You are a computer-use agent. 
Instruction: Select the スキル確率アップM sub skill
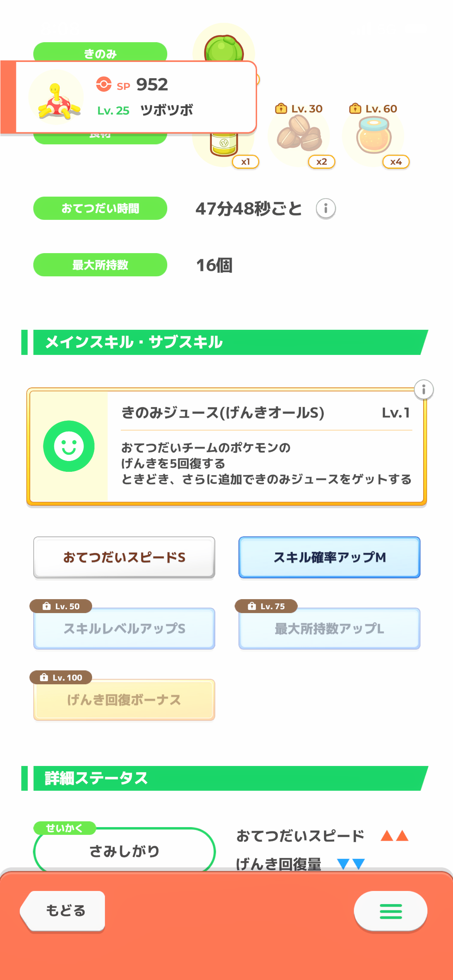click(x=329, y=557)
